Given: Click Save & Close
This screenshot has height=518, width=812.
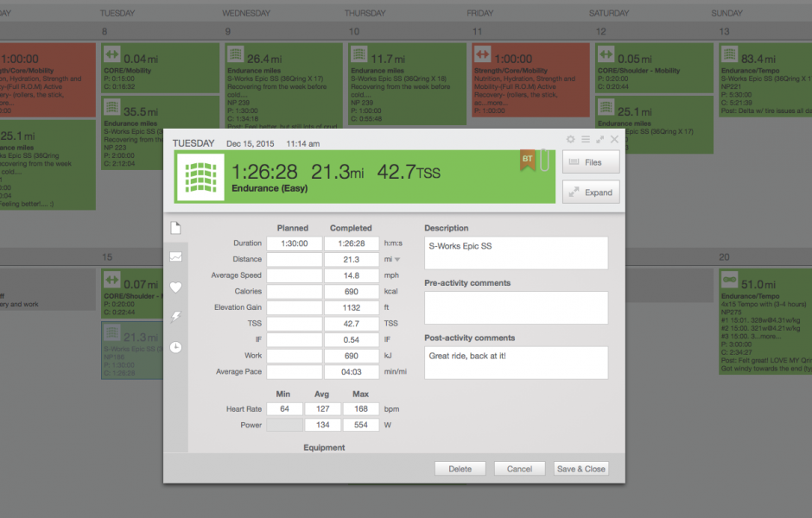Looking at the screenshot, I should 580,469.
